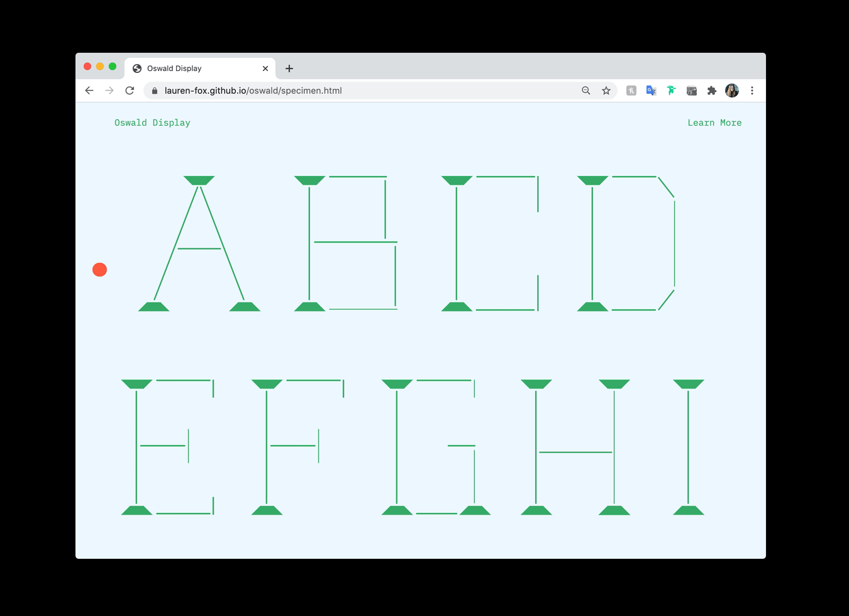Click the specimen letter B

346,243
